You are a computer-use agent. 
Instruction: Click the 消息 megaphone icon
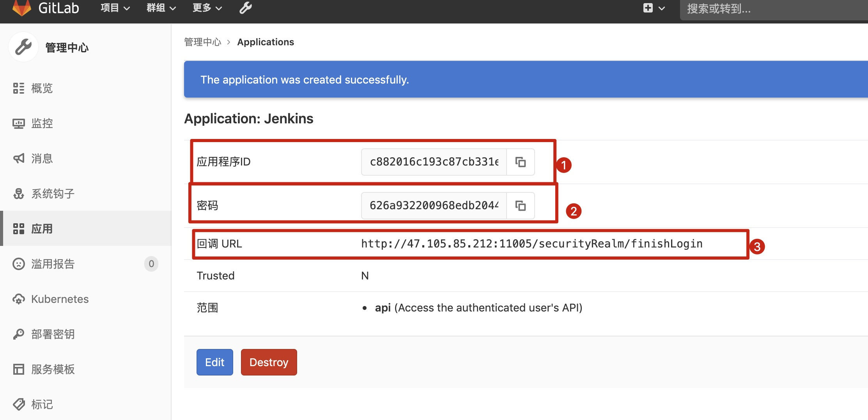[18, 158]
